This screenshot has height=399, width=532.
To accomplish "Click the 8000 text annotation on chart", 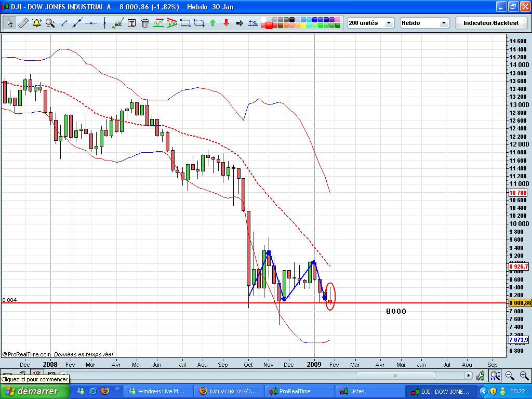I will pyautogui.click(x=396, y=311).
